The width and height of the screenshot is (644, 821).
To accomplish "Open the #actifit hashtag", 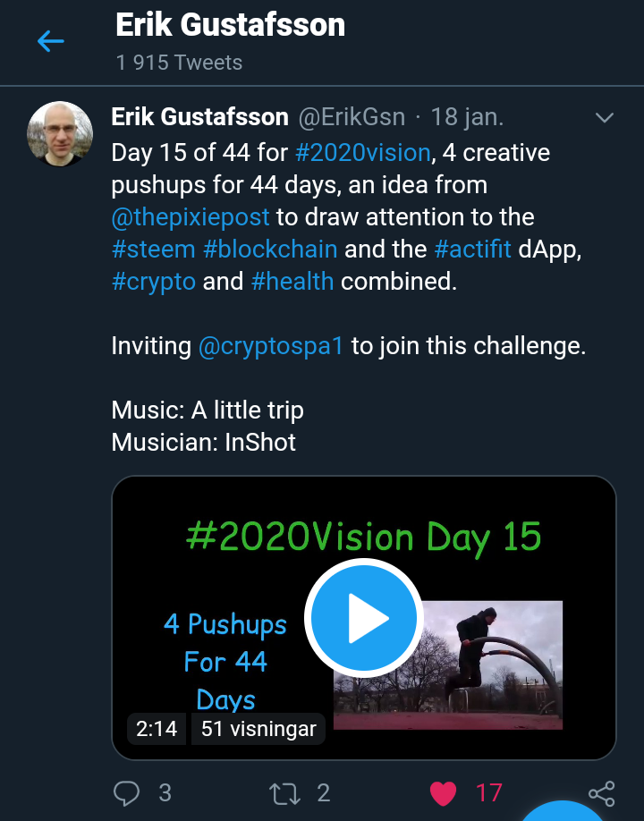I will [x=473, y=250].
